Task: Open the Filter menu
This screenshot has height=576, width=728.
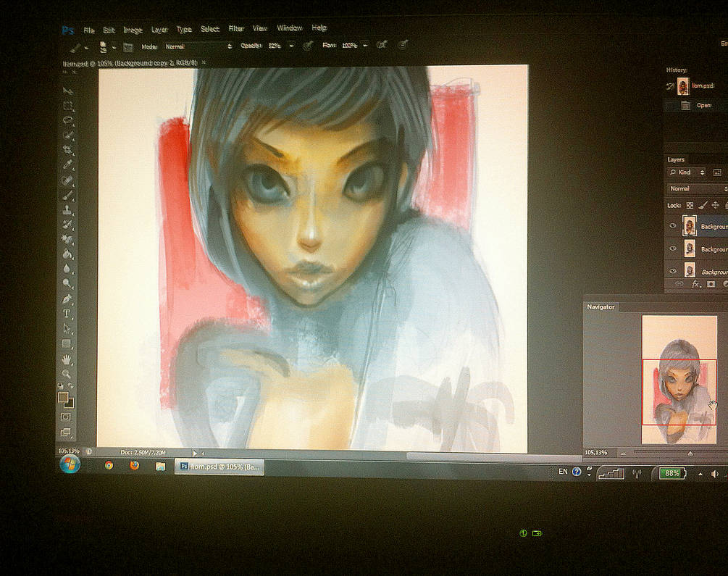Action: [x=236, y=29]
